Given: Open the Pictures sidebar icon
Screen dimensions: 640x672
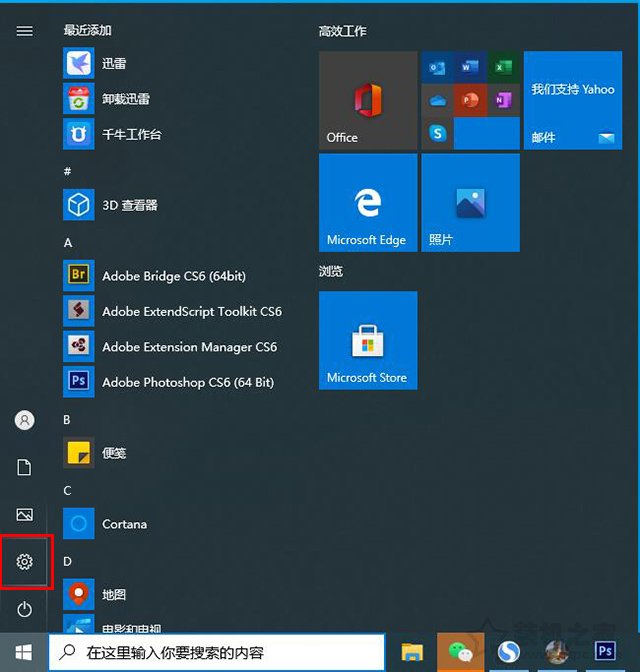Looking at the screenshot, I should pos(25,514).
